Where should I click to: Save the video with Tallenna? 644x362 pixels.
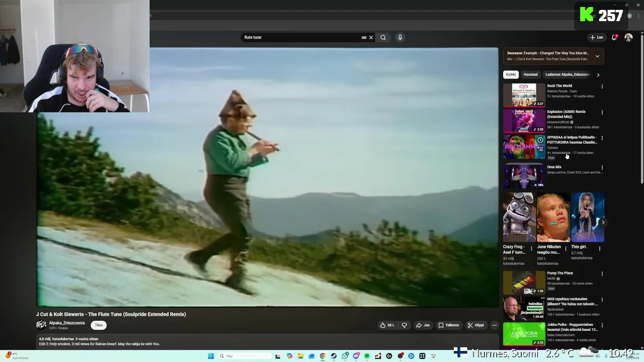tap(448, 325)
